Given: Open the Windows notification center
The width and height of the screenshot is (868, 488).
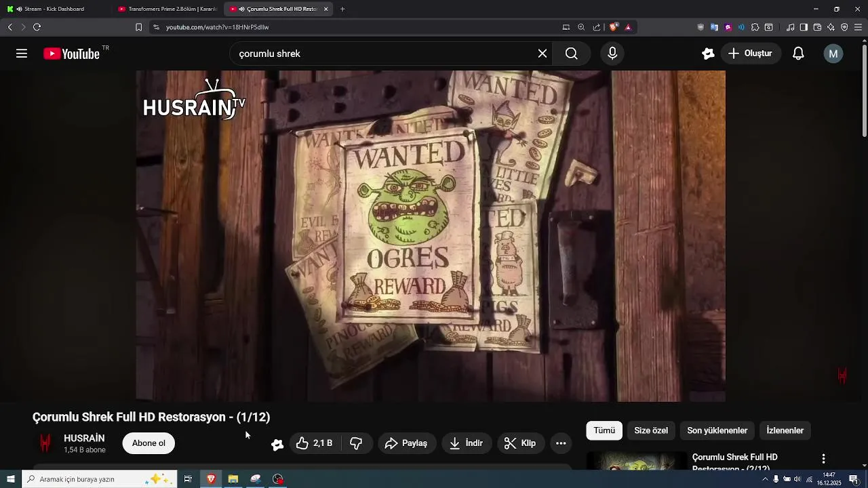Looking at the screenshot, I should click(x=854, y=479).
